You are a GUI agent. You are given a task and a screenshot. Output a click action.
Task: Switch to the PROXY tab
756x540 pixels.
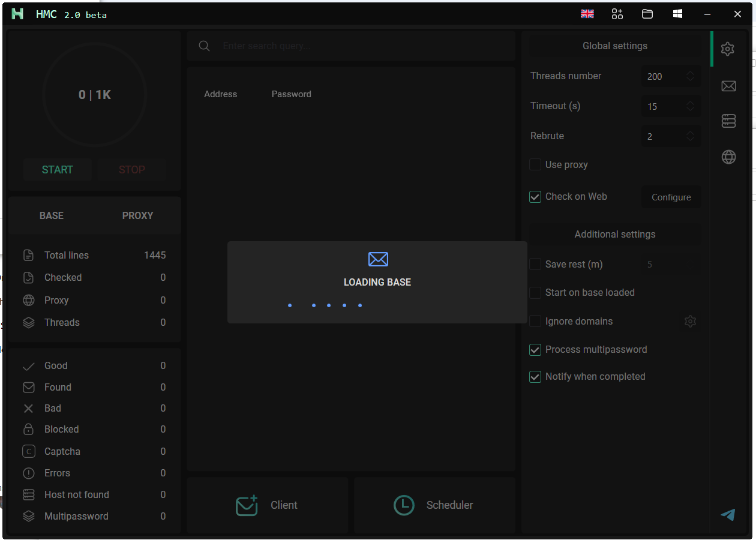point(137,215)
